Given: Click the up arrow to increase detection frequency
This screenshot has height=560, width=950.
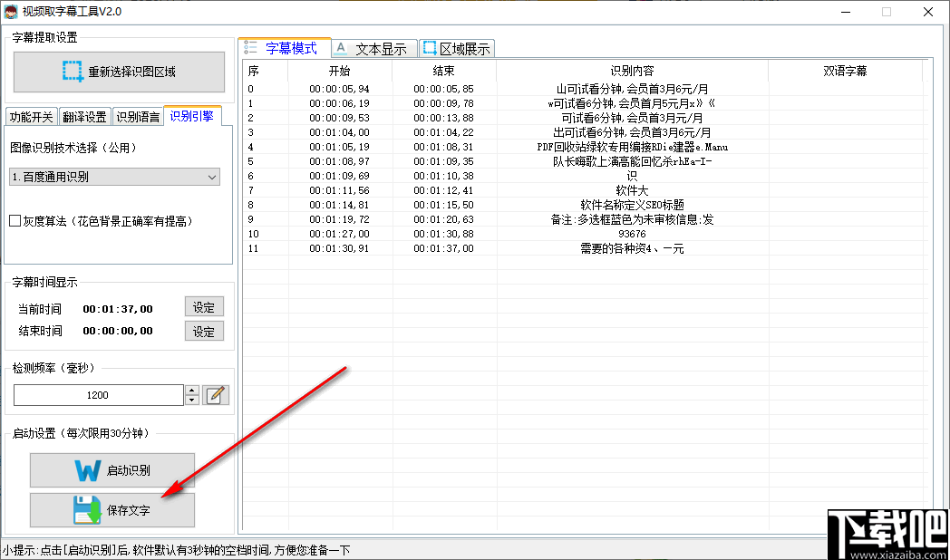Looking at the screenshot, I should (x=192, y=390).
